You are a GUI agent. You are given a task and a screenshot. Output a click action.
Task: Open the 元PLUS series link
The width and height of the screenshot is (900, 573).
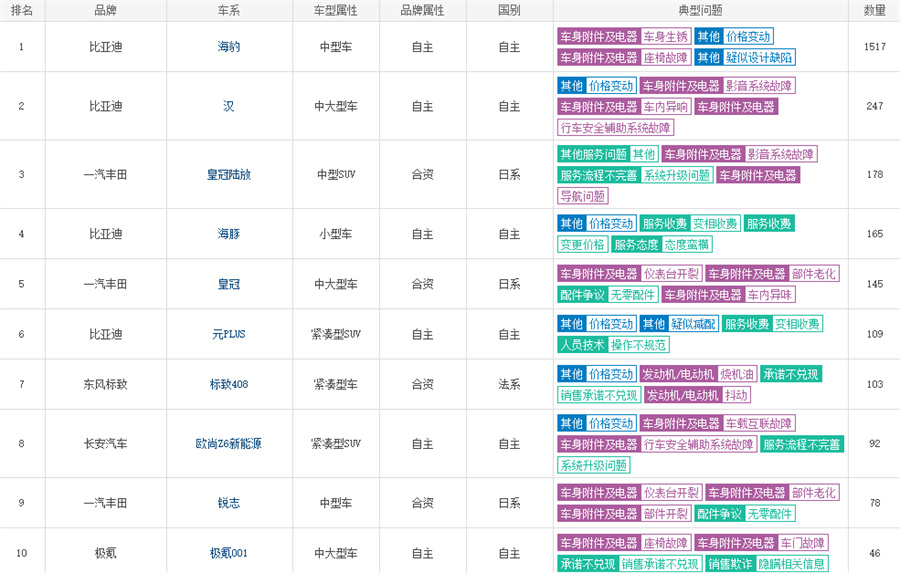[228, 334]
